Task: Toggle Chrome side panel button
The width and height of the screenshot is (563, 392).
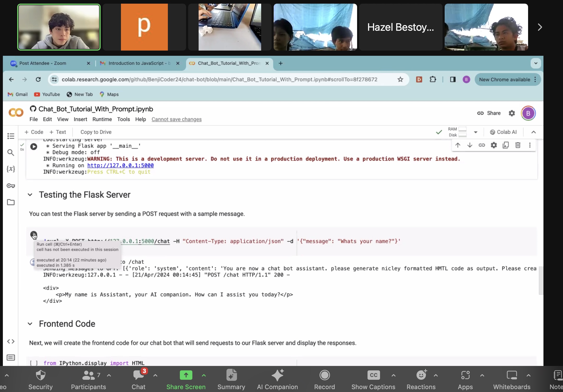Action: coord(453,79)
